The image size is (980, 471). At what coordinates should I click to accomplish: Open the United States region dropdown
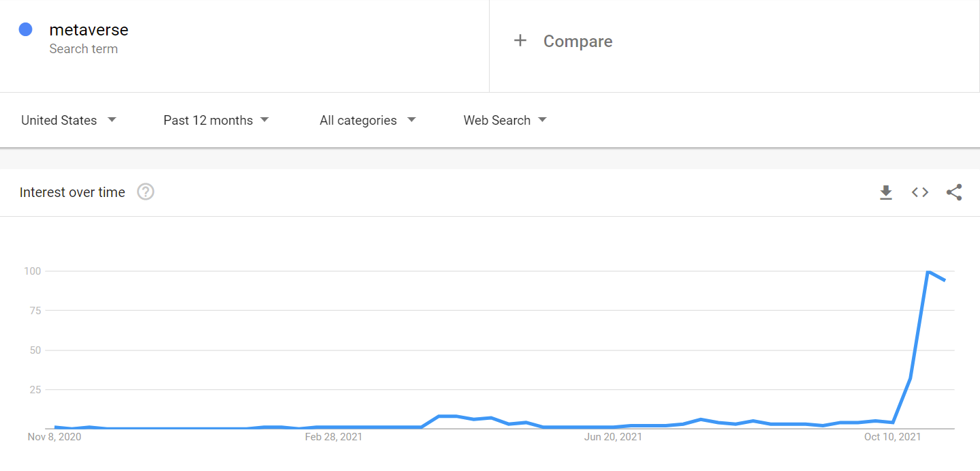coord(69,121)
